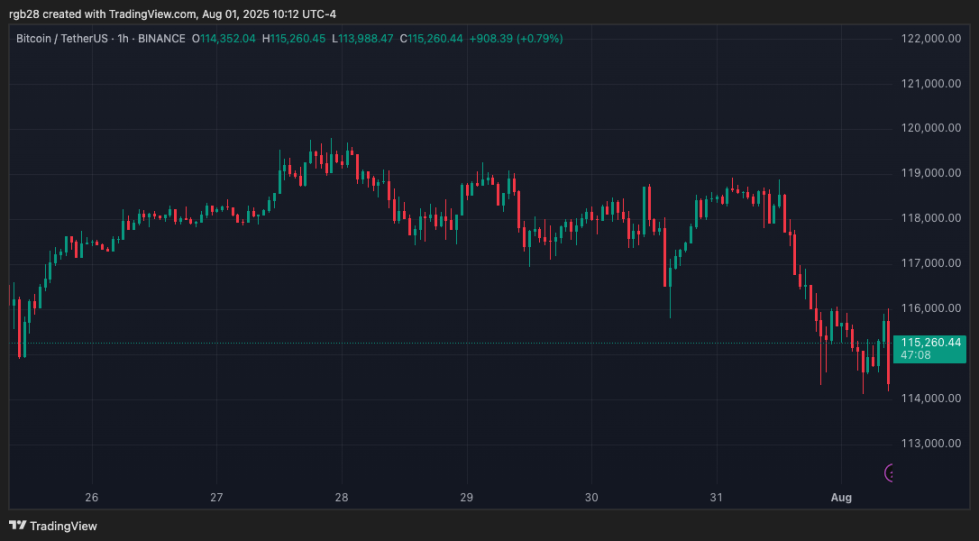Click the 122,000.00 price axis label
The image size is (979, 541).
(x=930, y=38)
